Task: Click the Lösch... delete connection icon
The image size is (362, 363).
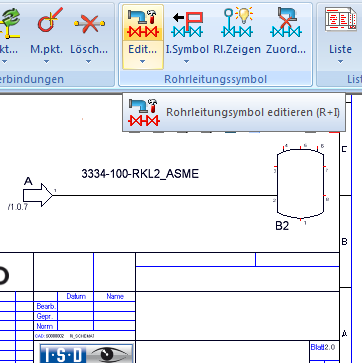Action: click(89, 23)
